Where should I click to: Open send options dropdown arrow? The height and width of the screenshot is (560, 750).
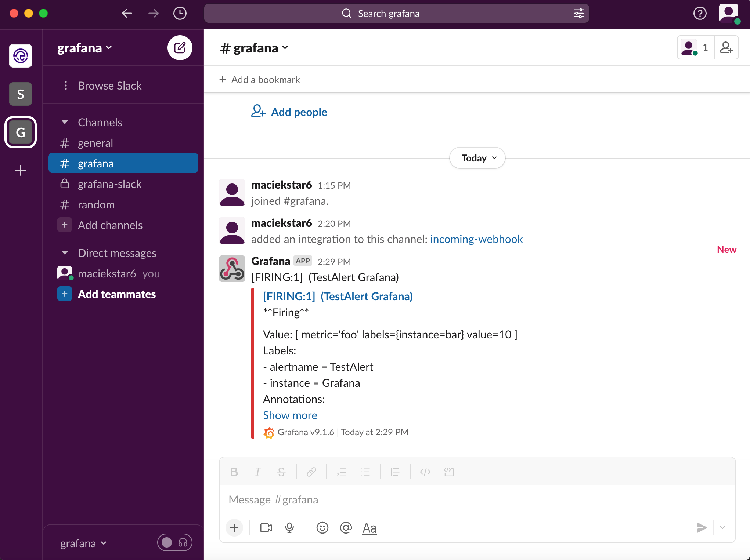722,528
